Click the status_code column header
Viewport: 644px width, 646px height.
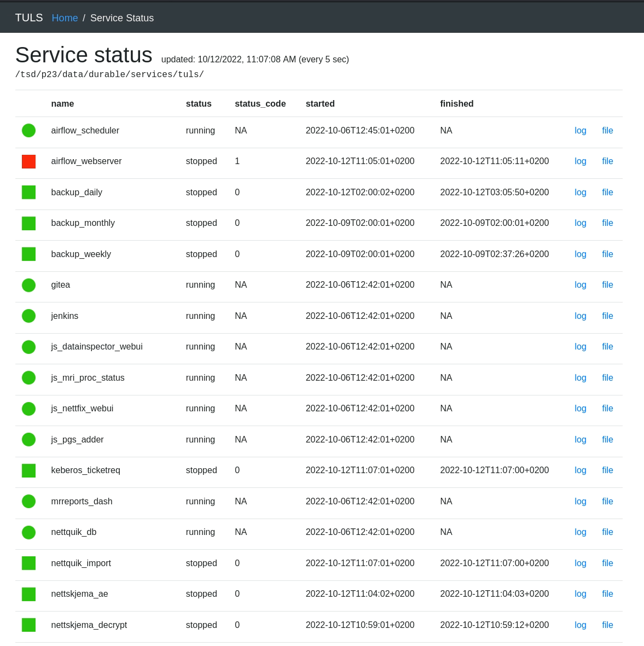click(x=260, y=104)
